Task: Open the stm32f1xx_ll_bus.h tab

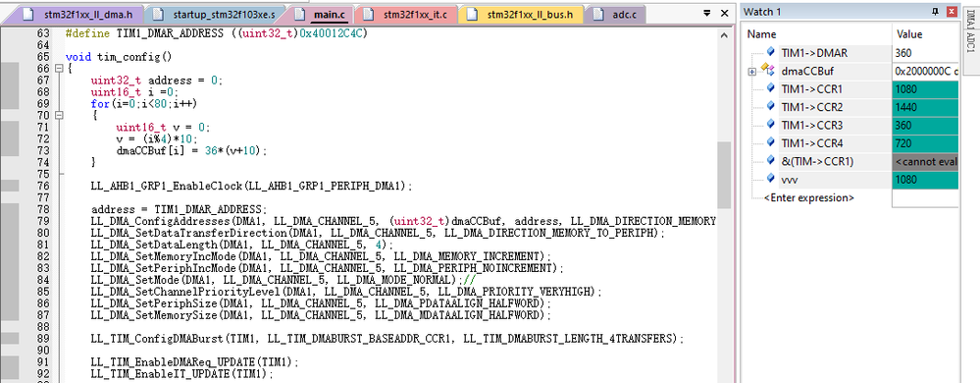Action: (521, 14)
